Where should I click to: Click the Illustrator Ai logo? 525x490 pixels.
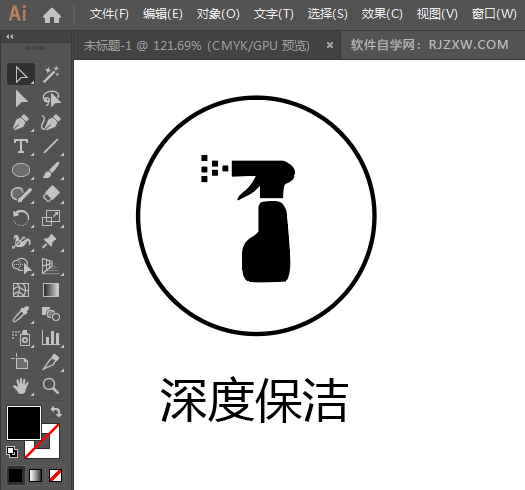17,14
